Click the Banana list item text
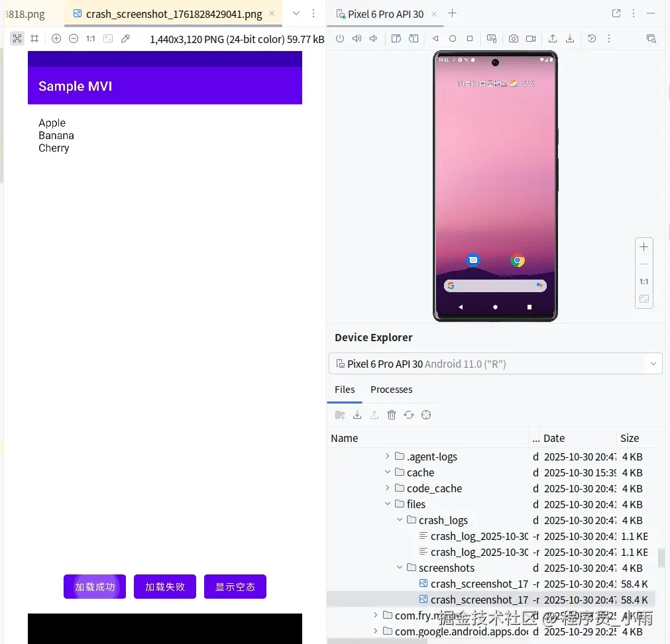This screenshot has width=670, height=644. 56,136
